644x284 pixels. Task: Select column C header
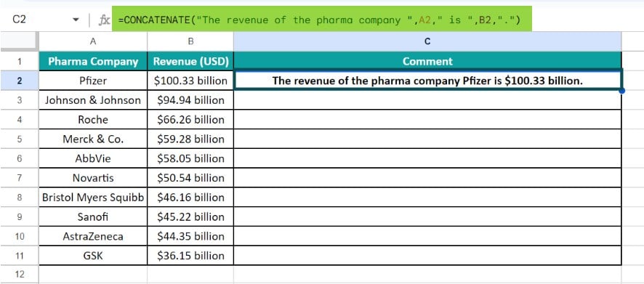[x=427, y=41]
